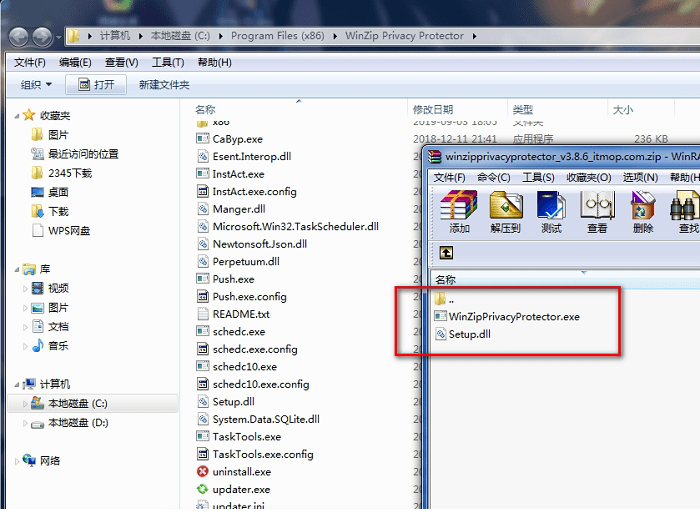This screenshot has width=700, height=529.
Task: Click the Favorites (收藏夹) star icon
Action: pyautogui.click(x=29, y=115)
